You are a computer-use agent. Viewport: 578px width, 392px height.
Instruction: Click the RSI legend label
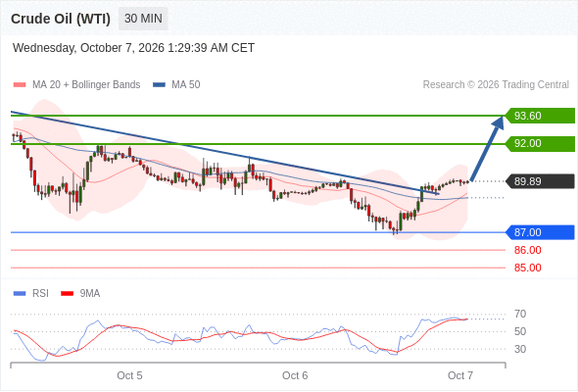[x=40, y=294]
